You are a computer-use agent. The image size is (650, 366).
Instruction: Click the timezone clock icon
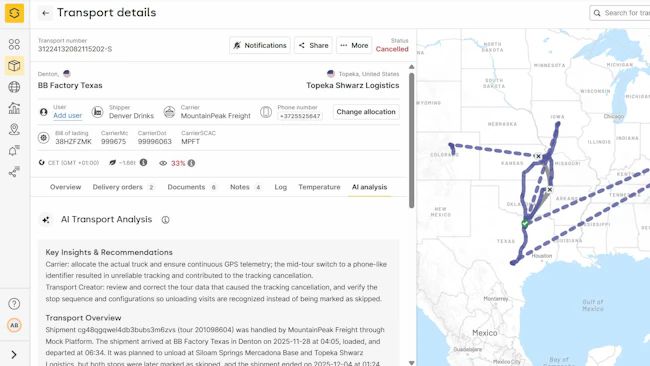[41, 162]
